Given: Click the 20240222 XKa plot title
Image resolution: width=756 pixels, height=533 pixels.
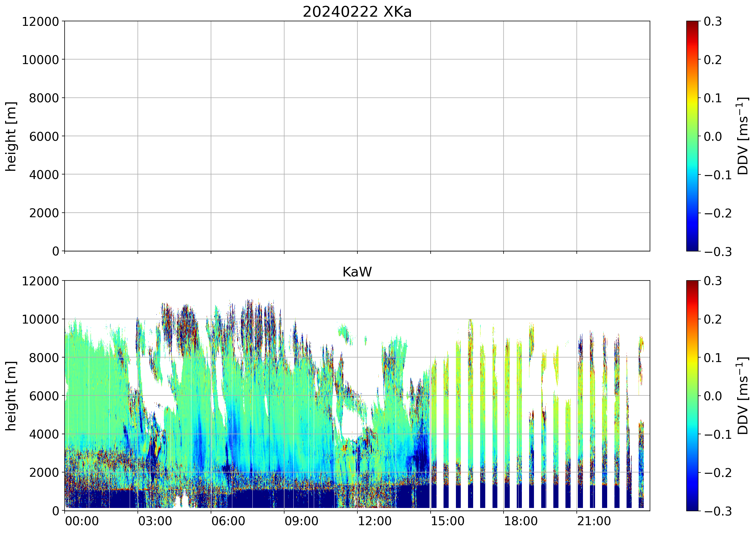Looking at the screenshot, I should 357,12.
